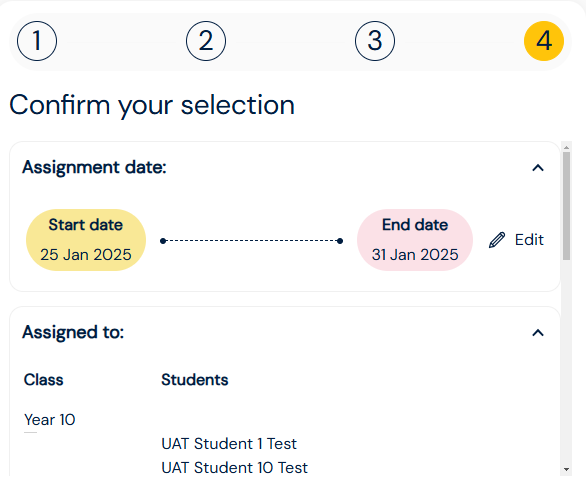Click the Students column header
This screenshot has height=479, width=586.
pyautogui.click(x=195, y=380)
